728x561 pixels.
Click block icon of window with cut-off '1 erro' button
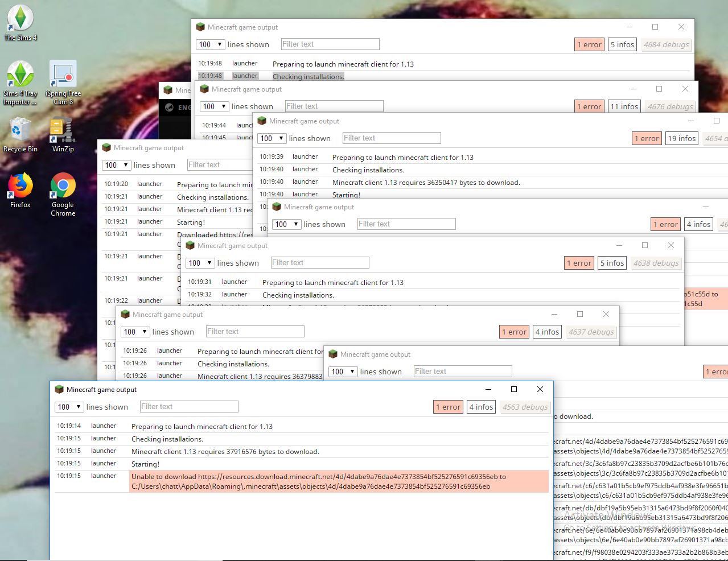(333, 354)
